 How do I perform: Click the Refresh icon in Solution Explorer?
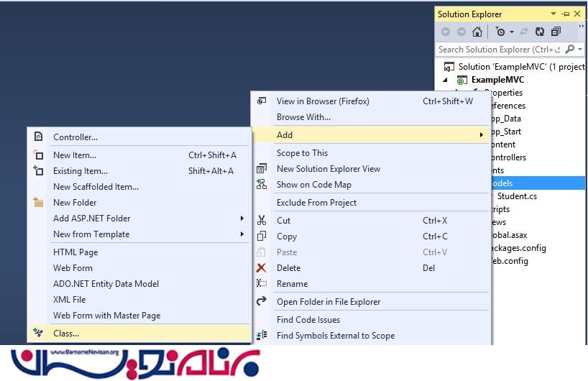click(x=540, y=32)
